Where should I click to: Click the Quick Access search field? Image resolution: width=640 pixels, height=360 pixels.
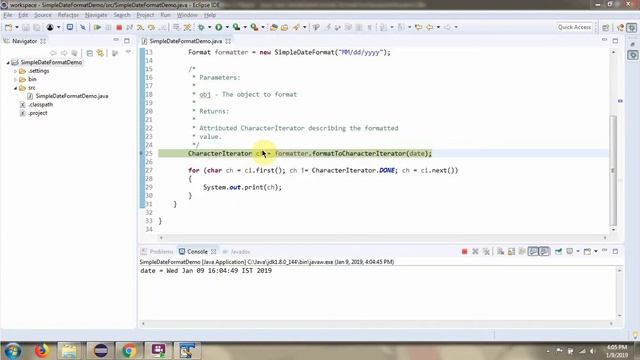(574, 27)
